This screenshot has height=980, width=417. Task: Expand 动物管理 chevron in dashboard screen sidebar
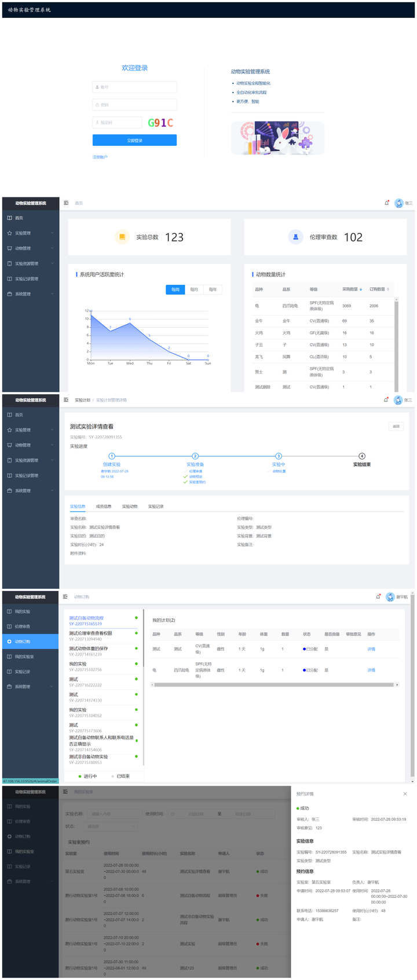52,248
